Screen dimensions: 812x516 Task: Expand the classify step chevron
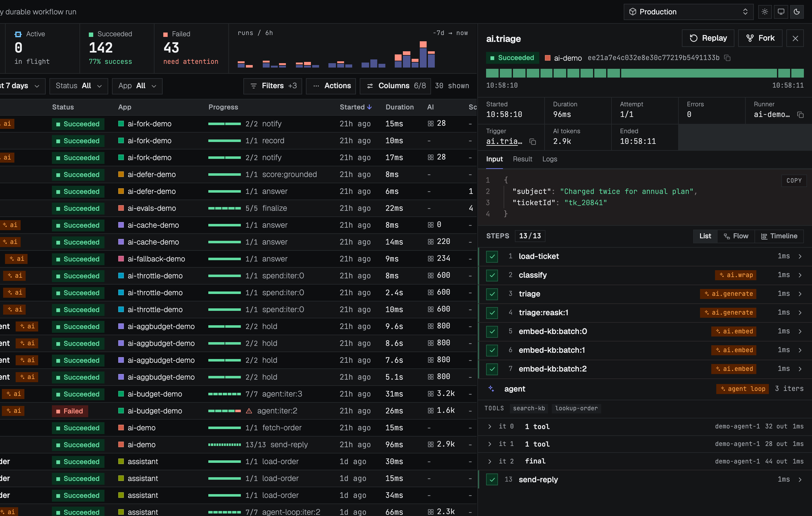[800, 276]
